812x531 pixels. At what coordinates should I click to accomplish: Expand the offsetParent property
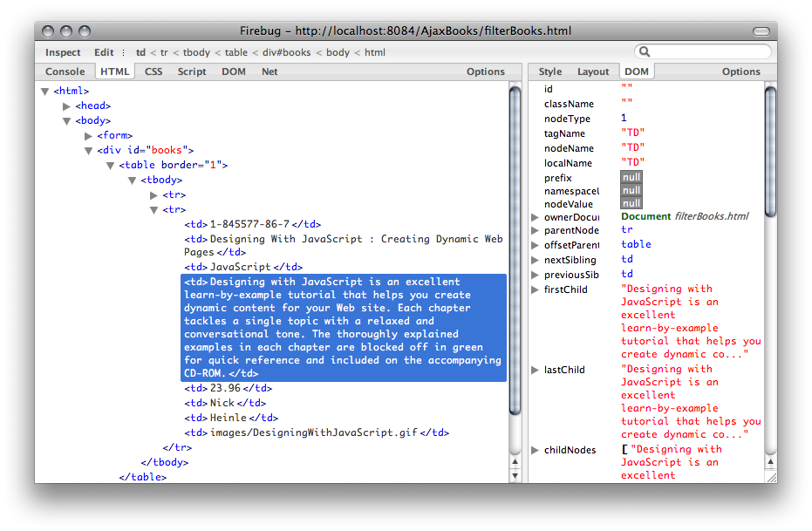click(535, 245)
